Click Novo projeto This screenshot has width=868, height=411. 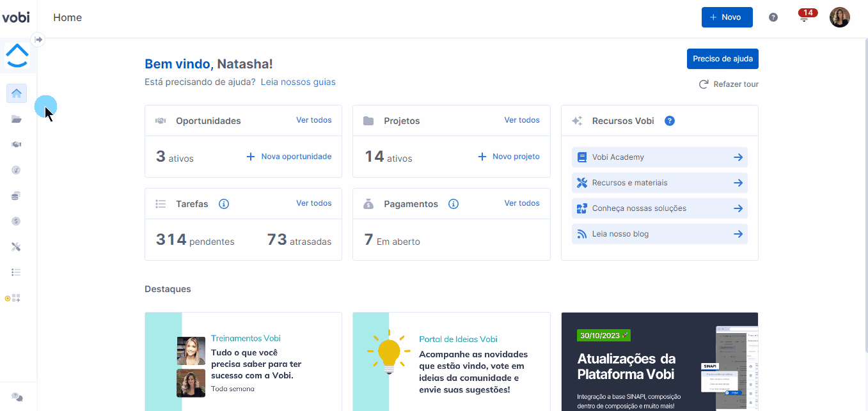click(509, 157)
